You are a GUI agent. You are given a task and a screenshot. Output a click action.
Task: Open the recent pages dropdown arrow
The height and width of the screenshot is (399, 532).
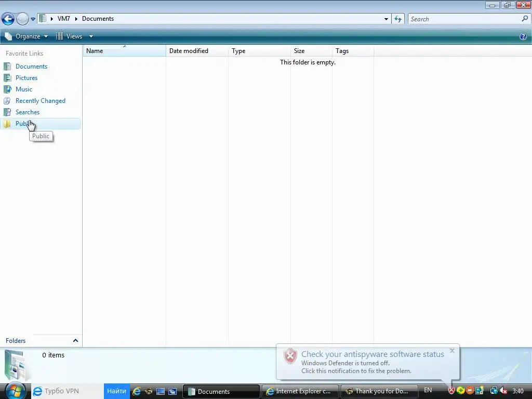point(33,19)
